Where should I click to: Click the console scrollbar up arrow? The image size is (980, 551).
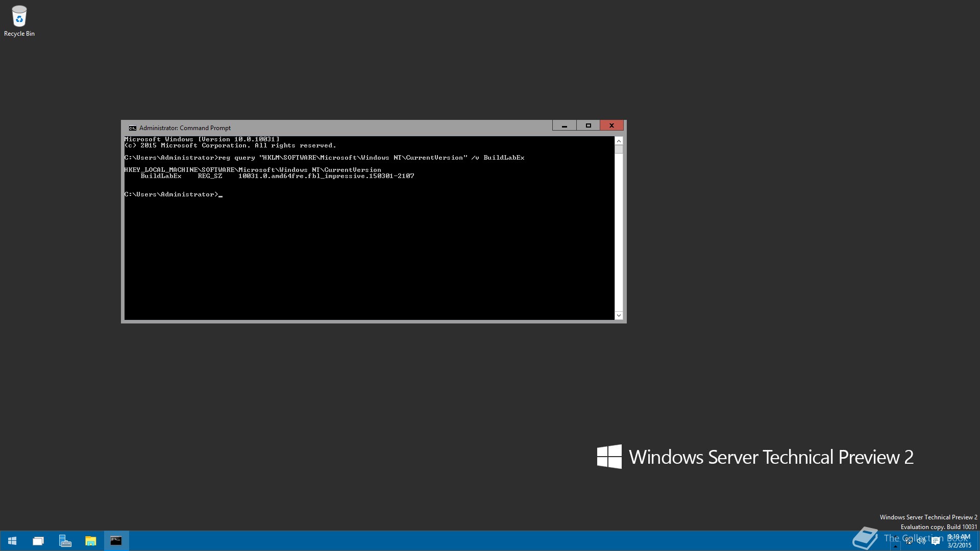click(x=619, y=141)
